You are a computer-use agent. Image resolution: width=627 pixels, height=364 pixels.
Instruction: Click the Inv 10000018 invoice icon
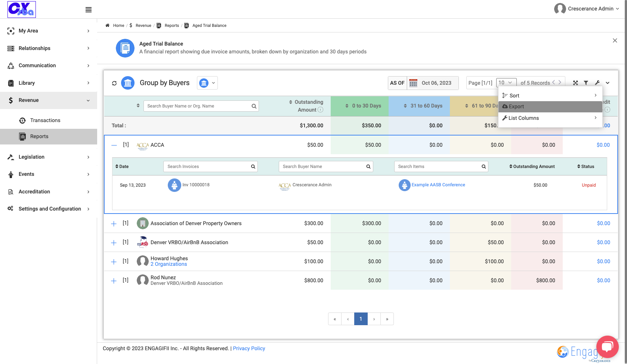tap(174, 185)
